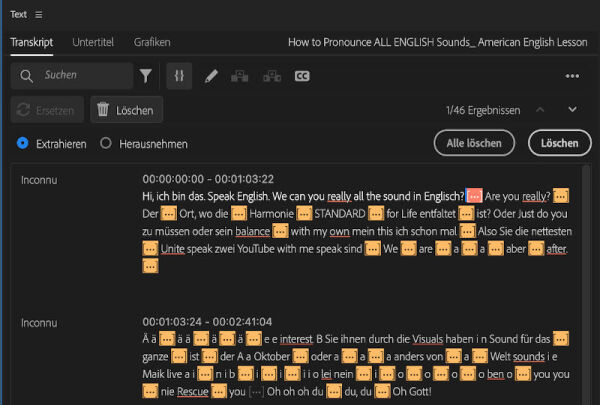Click the underlined word Visuals

tap(427, 339)
